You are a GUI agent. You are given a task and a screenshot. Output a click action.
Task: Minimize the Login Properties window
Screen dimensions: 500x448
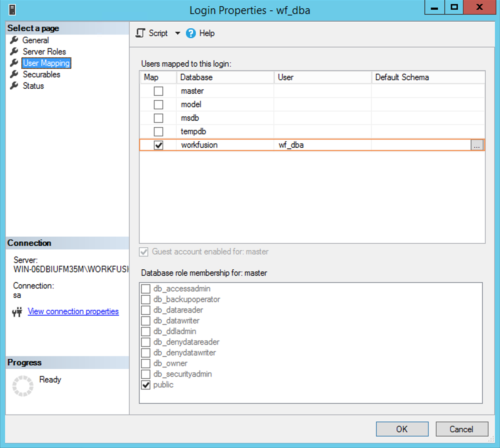click(x=434, y=7)
